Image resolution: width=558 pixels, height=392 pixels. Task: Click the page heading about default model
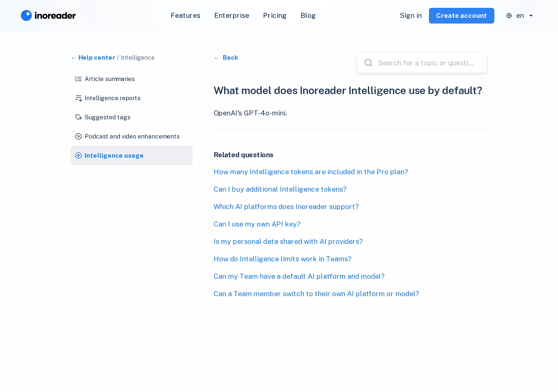point(348,91)
